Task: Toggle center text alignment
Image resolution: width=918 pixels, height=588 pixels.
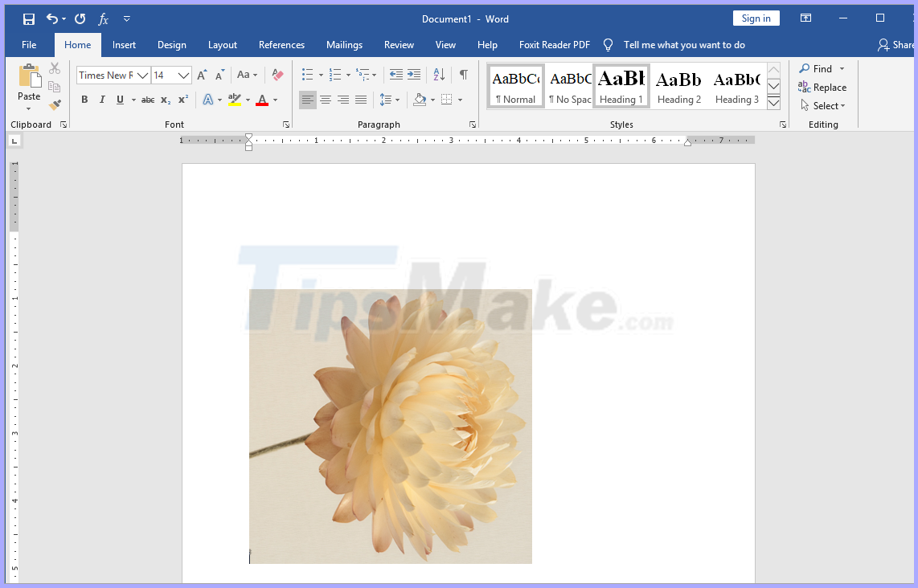Action: pyautogui.click(x=326, y=100)
